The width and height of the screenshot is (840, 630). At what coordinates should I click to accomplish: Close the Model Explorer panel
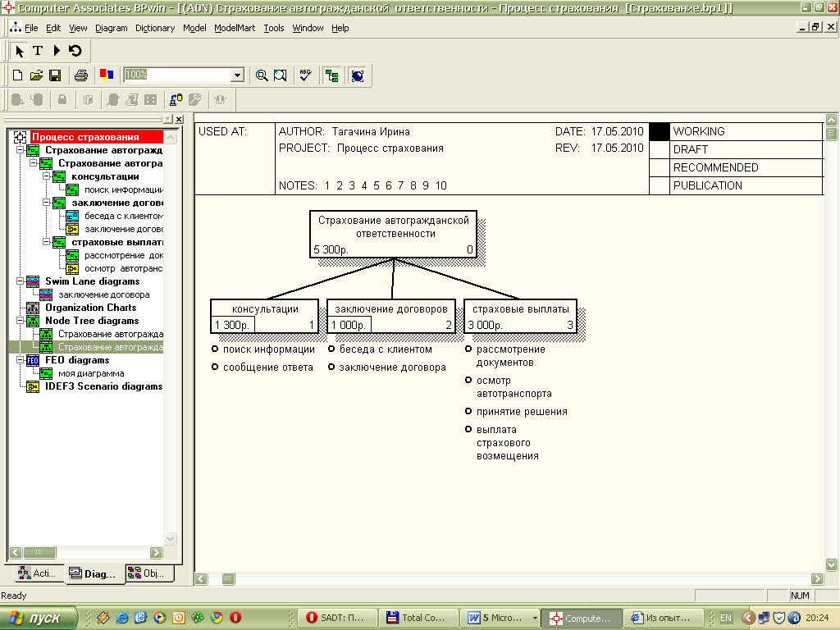[179, 119]
